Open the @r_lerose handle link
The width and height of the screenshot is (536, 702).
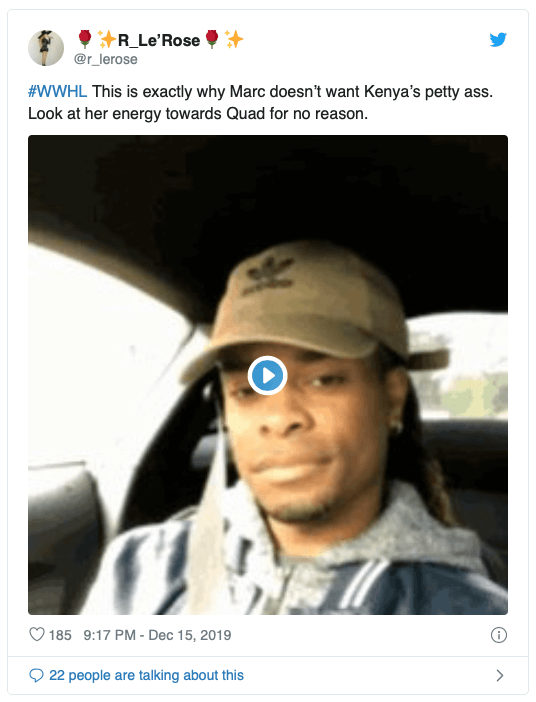105,59
